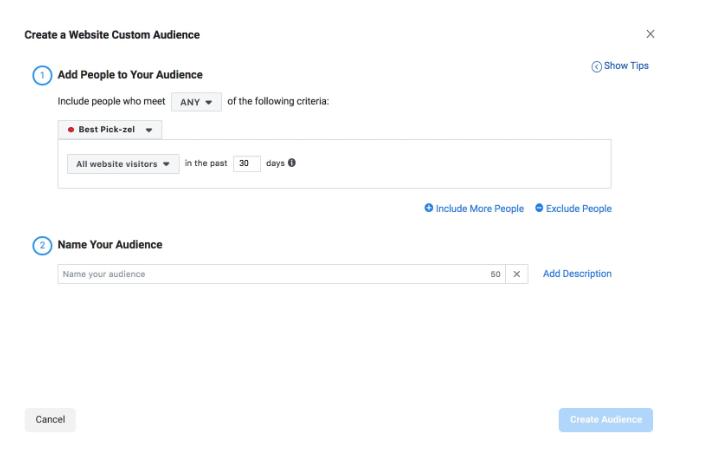Click the plus icon beside Include More People

click(x=429, y=208)
